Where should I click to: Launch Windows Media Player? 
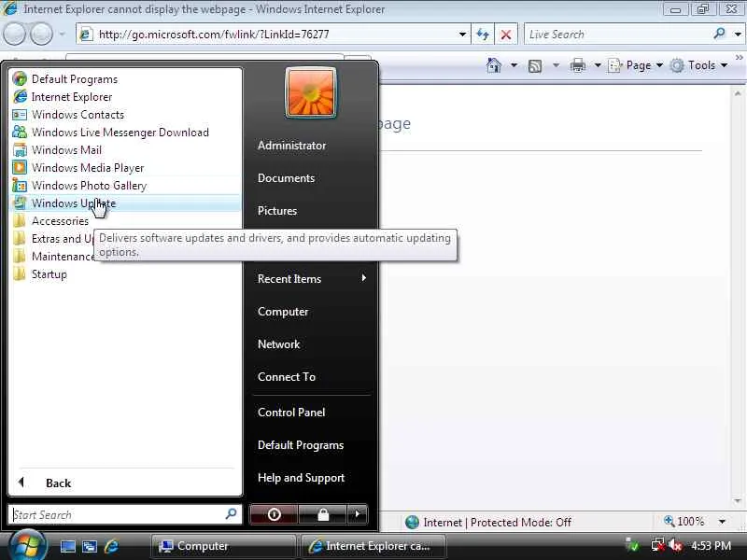tap(125, 168)
